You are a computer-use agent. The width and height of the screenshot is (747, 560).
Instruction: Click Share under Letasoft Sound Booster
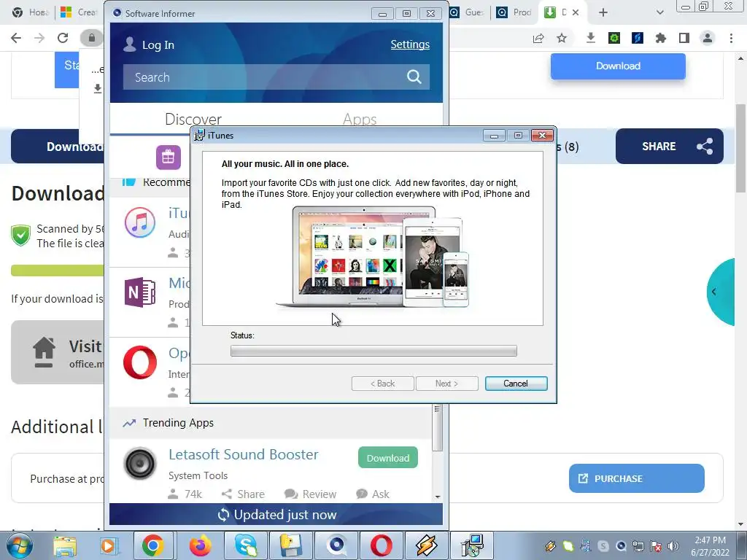243,494
